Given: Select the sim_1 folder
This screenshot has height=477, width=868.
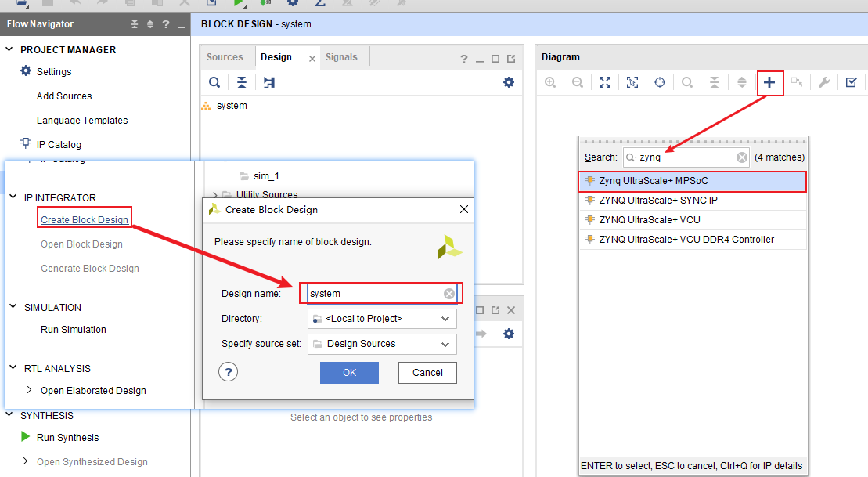Looking at the screenshot, I should click(266, 176).
